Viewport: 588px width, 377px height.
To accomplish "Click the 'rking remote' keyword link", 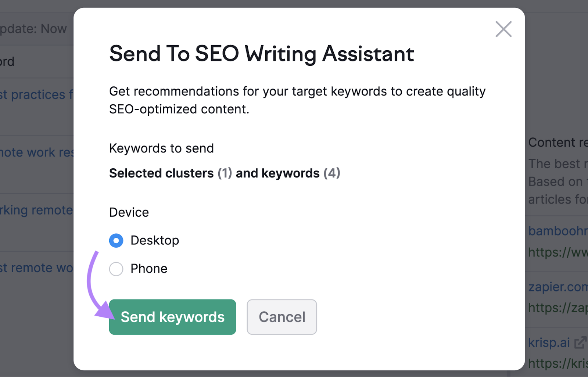I will coord(37,210).
